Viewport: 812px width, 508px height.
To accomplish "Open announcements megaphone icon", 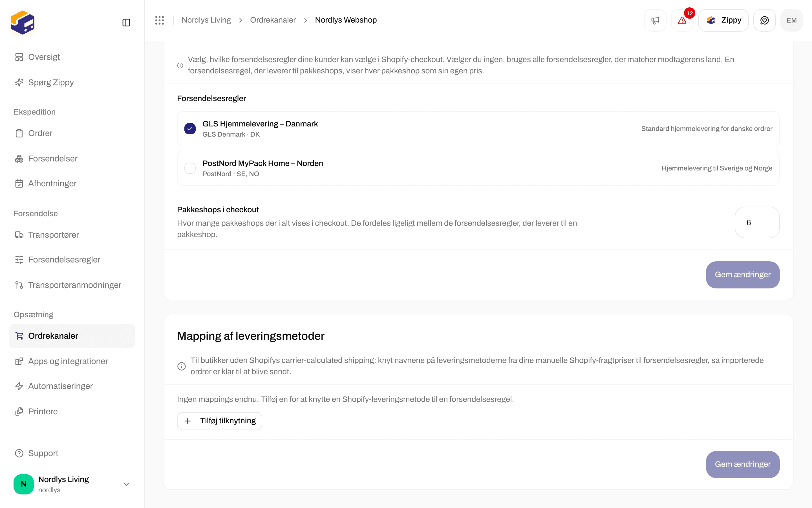I will point(655,20).
